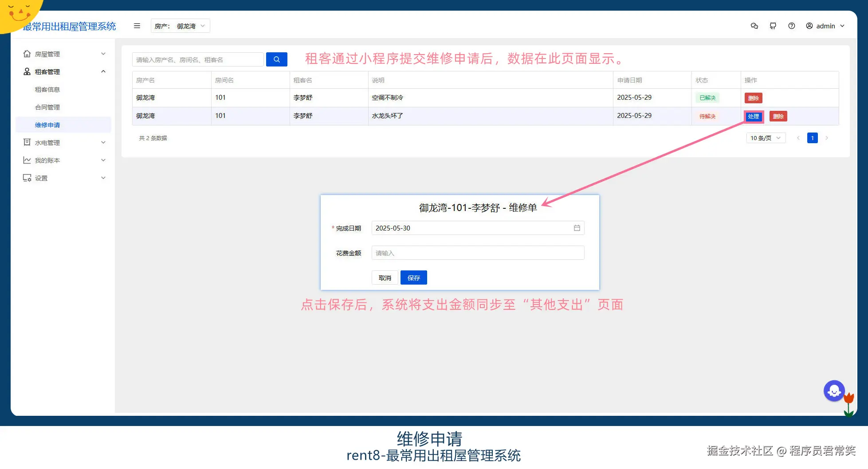Click the 我的账本 chart icon
The image size is (868, 469).
coord(27,160)
